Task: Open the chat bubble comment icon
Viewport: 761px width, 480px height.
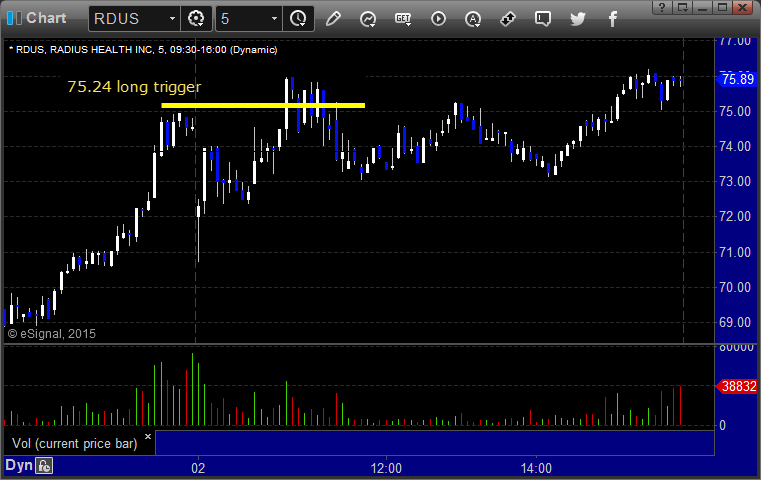Action: pyautogui.click(x=543, y=19)
